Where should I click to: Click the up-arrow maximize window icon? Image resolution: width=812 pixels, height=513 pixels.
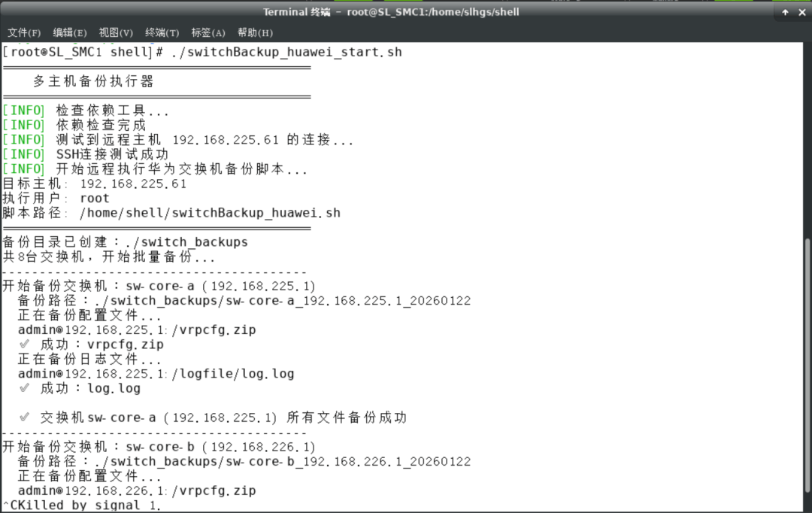point(786,12)
